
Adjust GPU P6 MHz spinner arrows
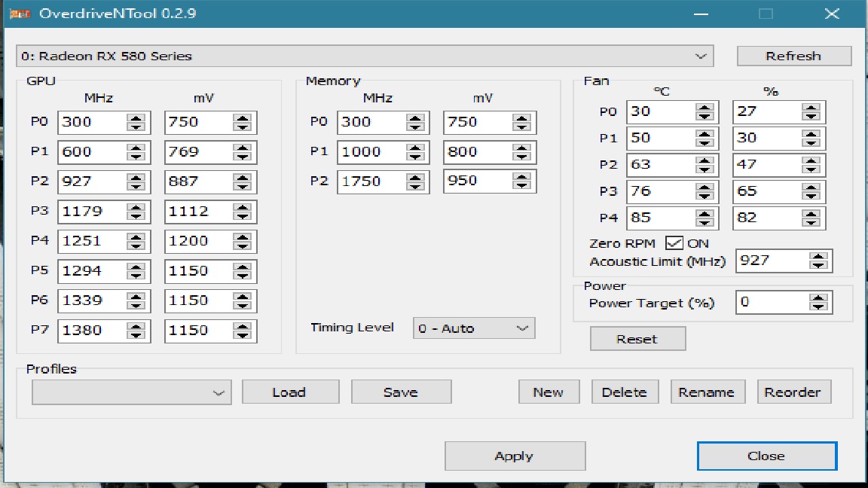[x=136, y=300]
